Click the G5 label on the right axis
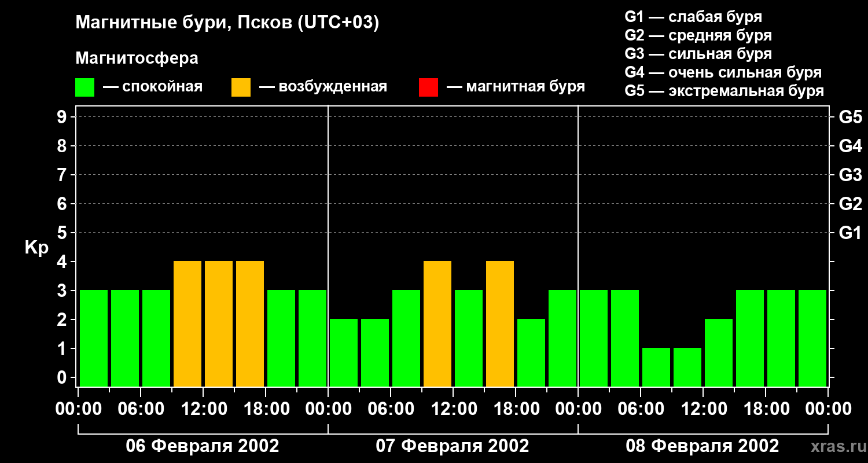 pyautogui.click(x=850, y=117)
